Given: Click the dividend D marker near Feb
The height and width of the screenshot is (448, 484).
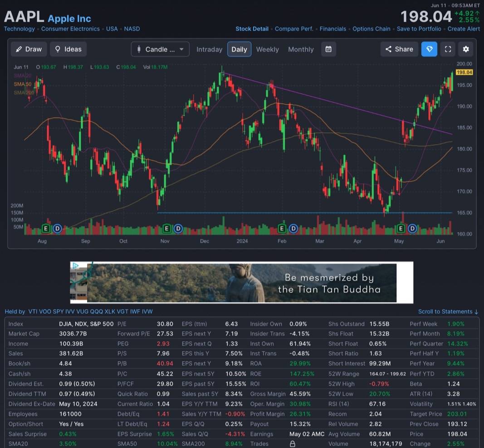Looking at the screenshot, I should click(x=293, y=229).
